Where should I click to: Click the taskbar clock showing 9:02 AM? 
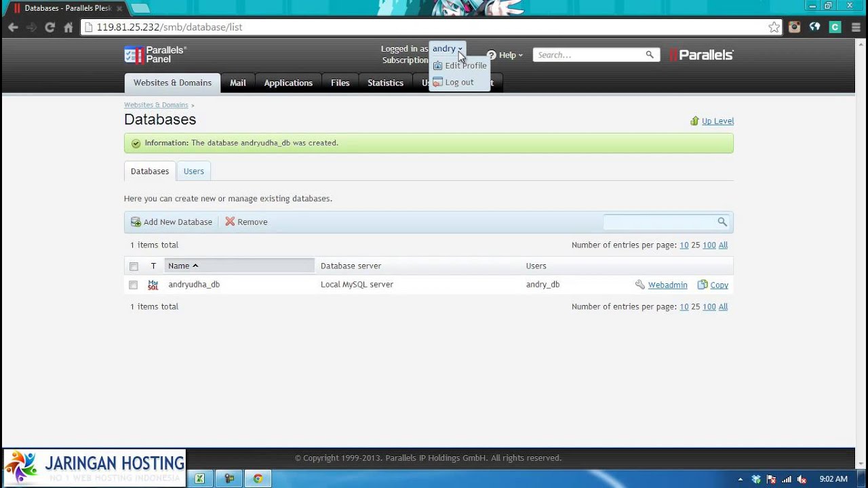pos(833,479)
